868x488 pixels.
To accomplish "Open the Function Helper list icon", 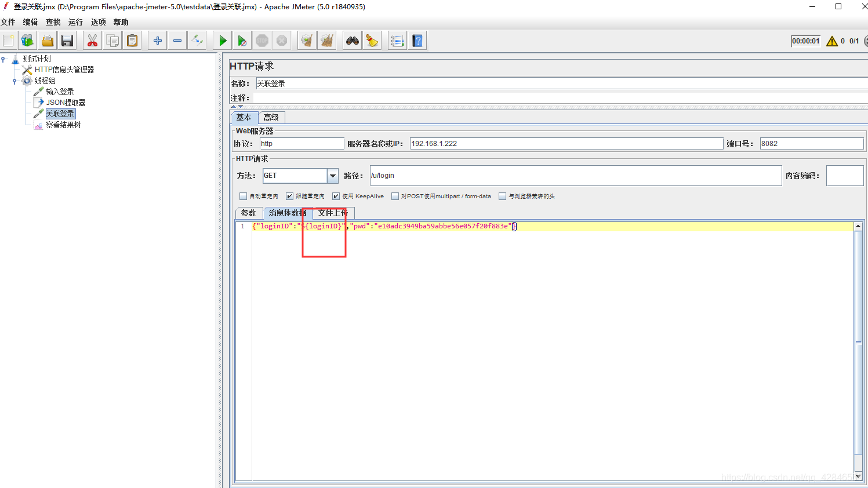I will click(397, 41).
